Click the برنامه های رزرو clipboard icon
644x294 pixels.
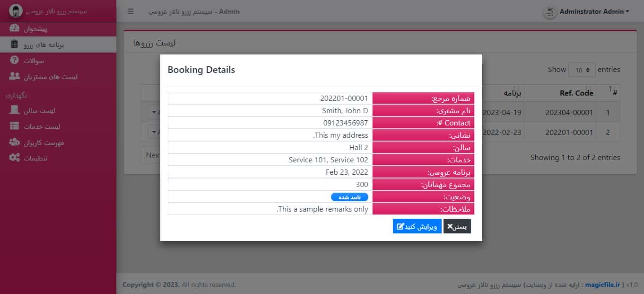(x=15, y=45)
